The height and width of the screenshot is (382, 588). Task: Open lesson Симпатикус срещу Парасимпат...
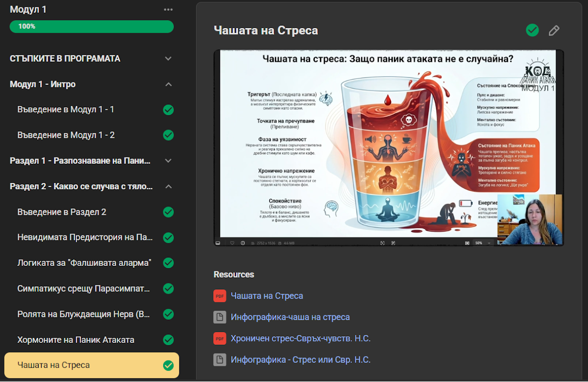click(x=83, y=288)
